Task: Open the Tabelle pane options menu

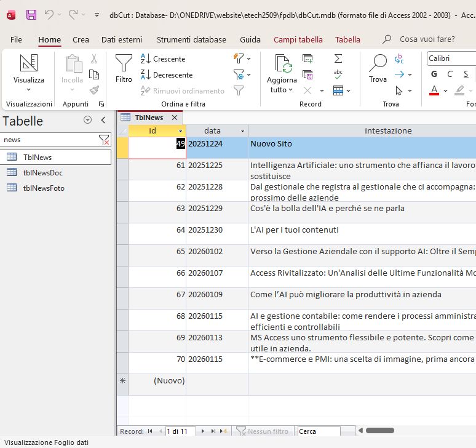Action: tap(87, 120)
